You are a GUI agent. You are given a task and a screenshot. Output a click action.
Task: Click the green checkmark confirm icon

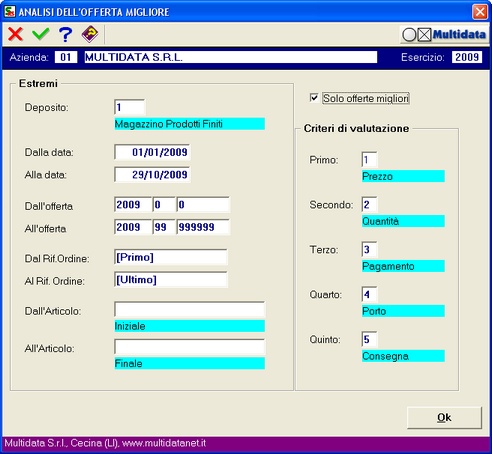click(41, 34)
